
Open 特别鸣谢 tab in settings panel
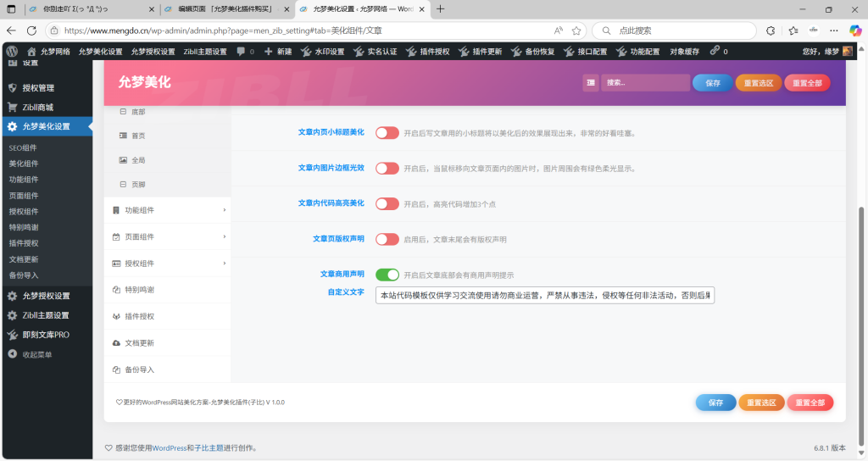click(x=168, y=290)
